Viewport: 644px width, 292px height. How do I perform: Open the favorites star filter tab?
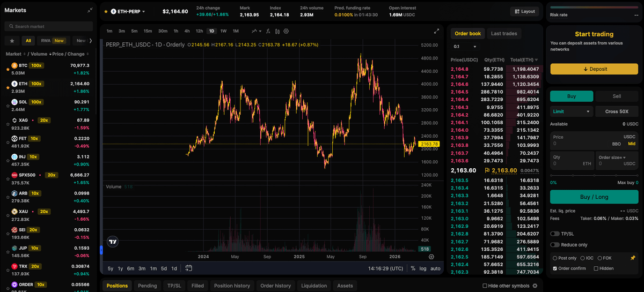12,41
